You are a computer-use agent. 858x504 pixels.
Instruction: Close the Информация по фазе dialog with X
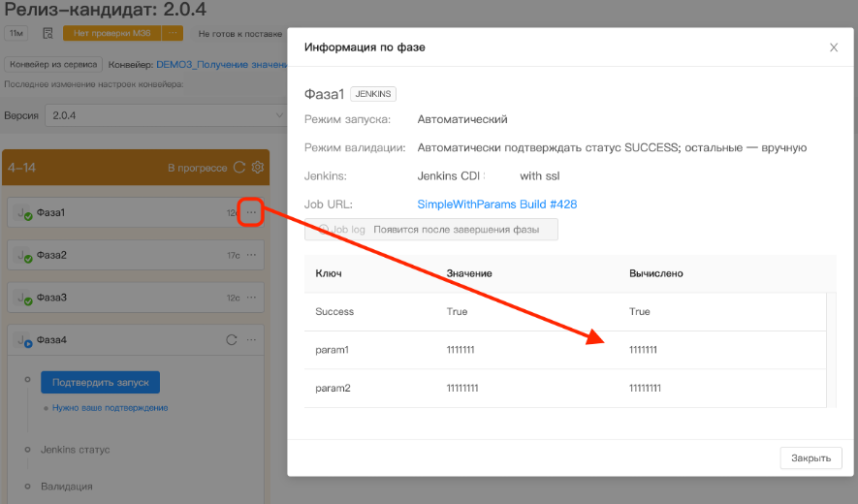coord(833,47)
